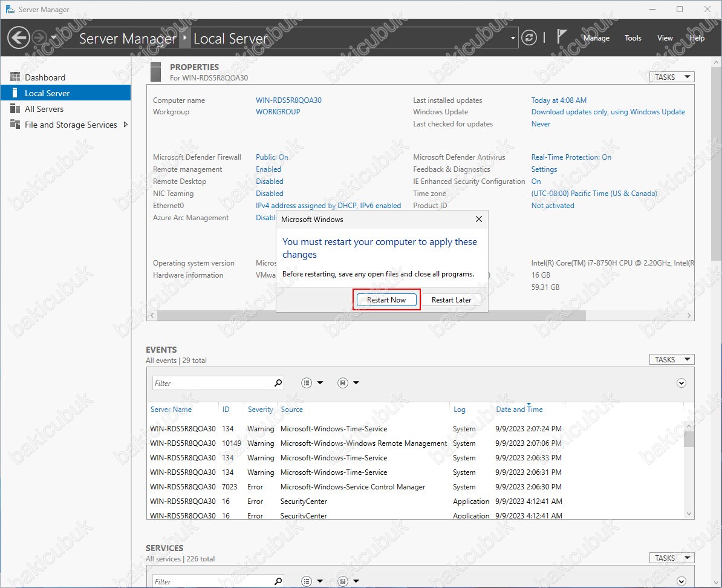Click the All Servers icon
This screenshot has width=722, height=588.
(15, 109)
